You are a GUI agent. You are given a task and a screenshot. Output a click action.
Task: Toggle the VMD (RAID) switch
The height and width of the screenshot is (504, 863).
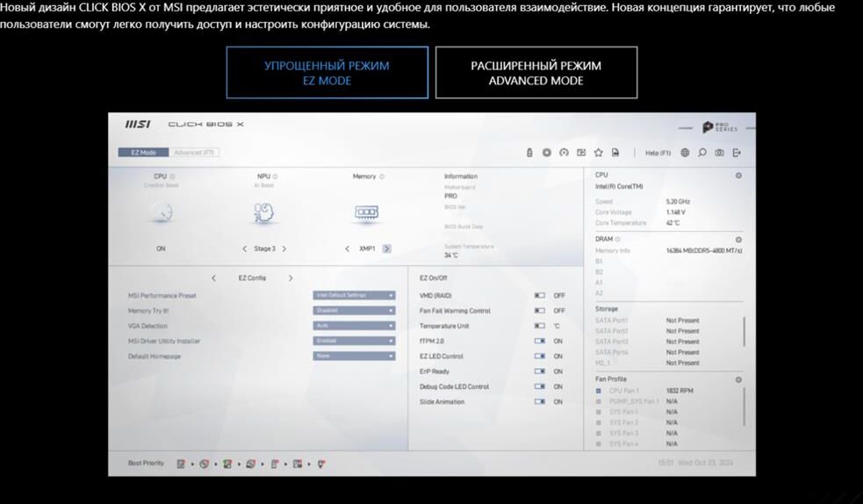coord(540,296)
